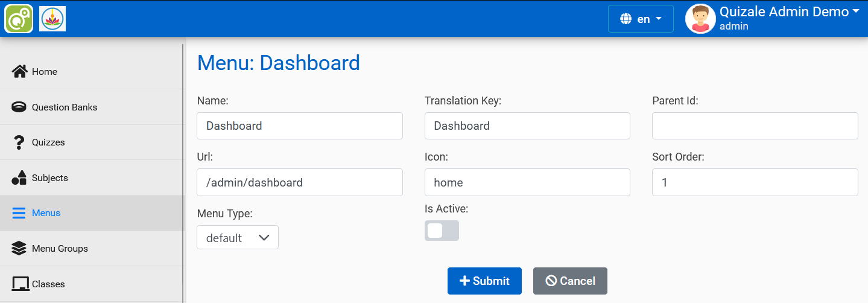Click the Quizale green logo icon

19,19
